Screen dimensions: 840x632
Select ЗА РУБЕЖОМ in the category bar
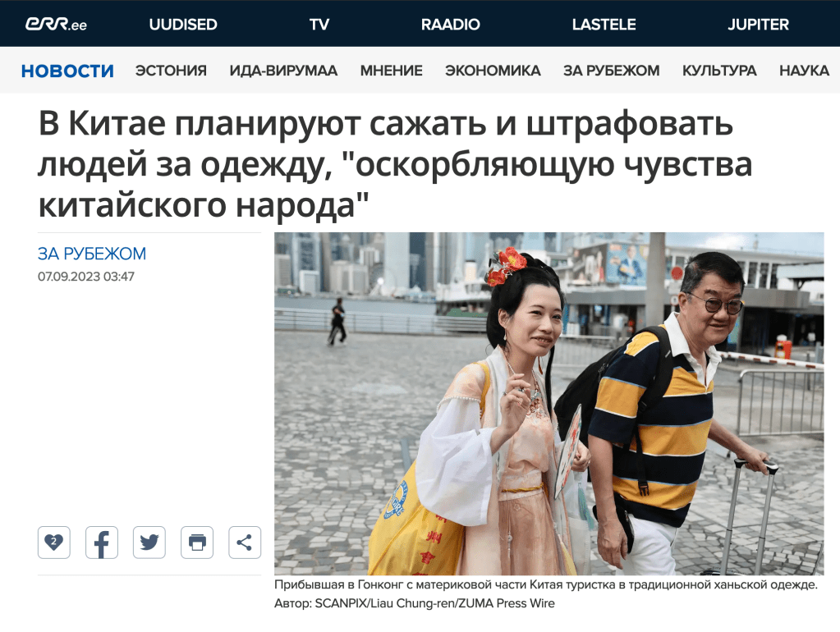611,71
